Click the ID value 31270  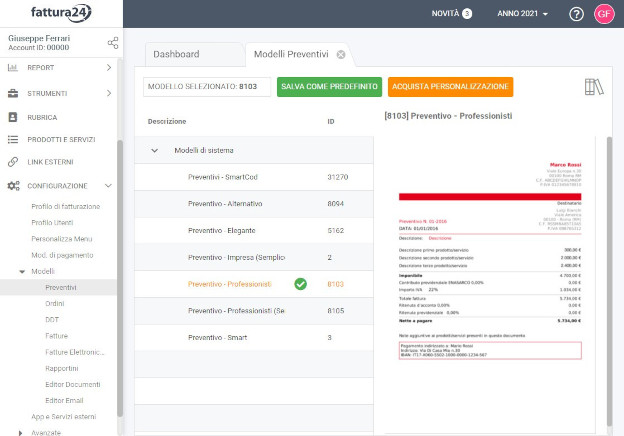point(337,177)
